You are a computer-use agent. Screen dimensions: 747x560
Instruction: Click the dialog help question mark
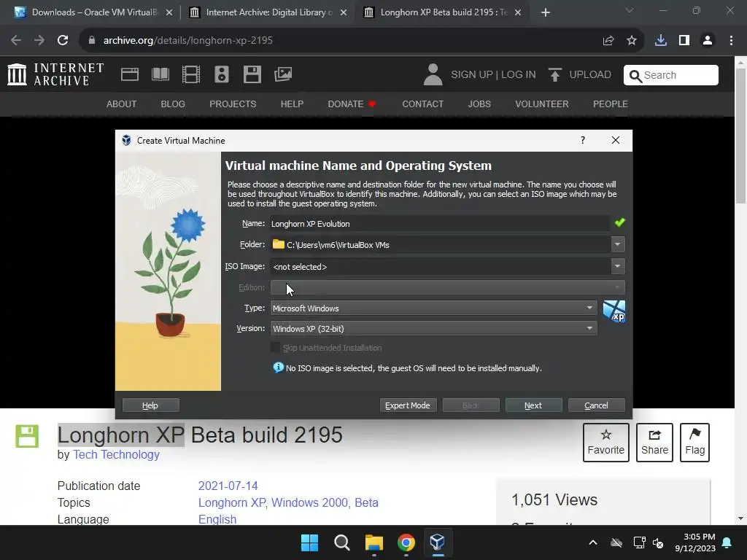tap(583, 140)
